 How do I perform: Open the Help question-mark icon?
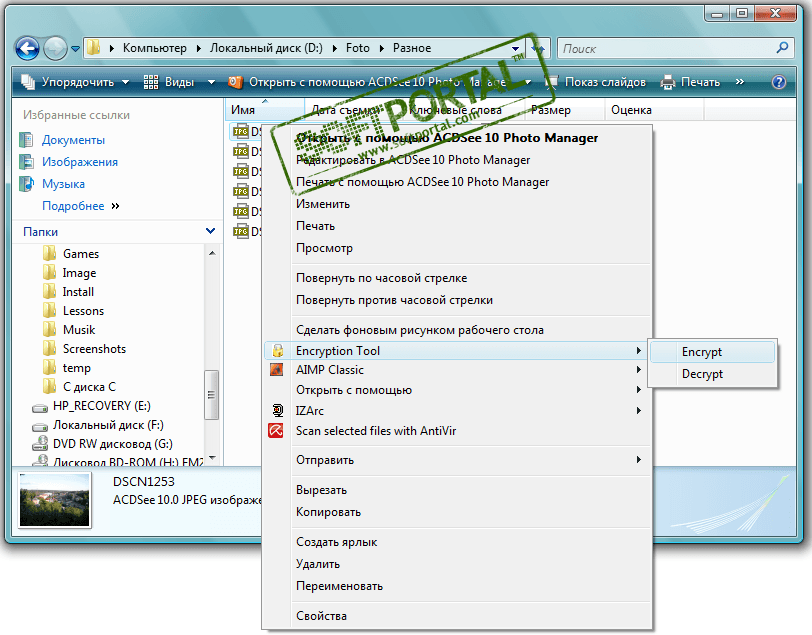[x=779, y=82]
